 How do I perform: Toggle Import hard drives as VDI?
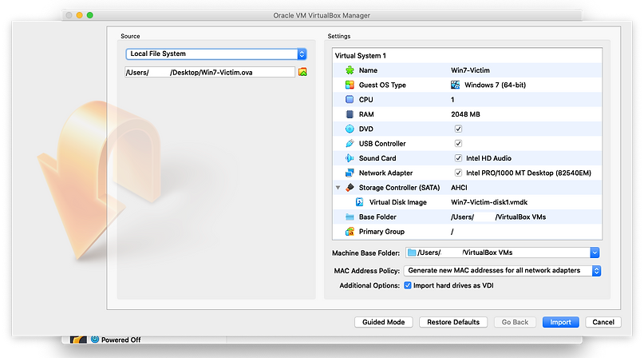[408, 285]
